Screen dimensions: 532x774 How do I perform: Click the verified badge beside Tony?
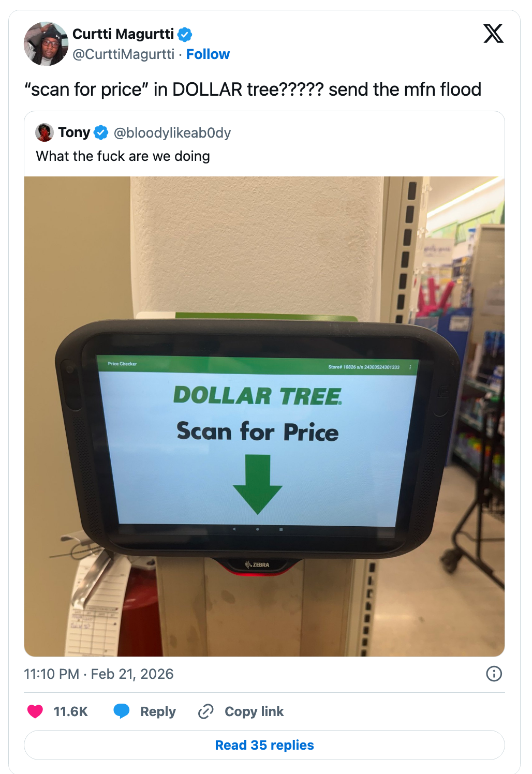coord(101,133)
